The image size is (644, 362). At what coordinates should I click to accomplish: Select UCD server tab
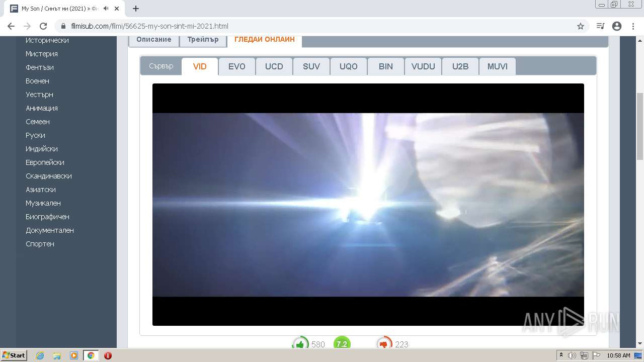click(274, 66)
